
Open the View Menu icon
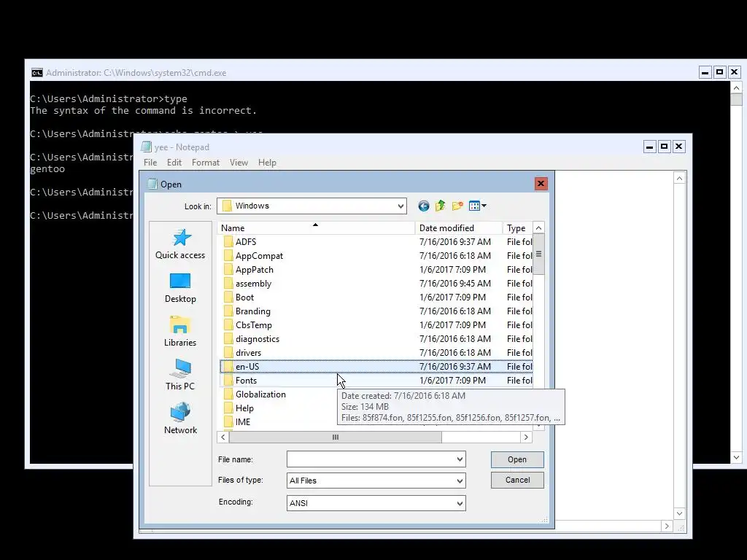(474, 206)
